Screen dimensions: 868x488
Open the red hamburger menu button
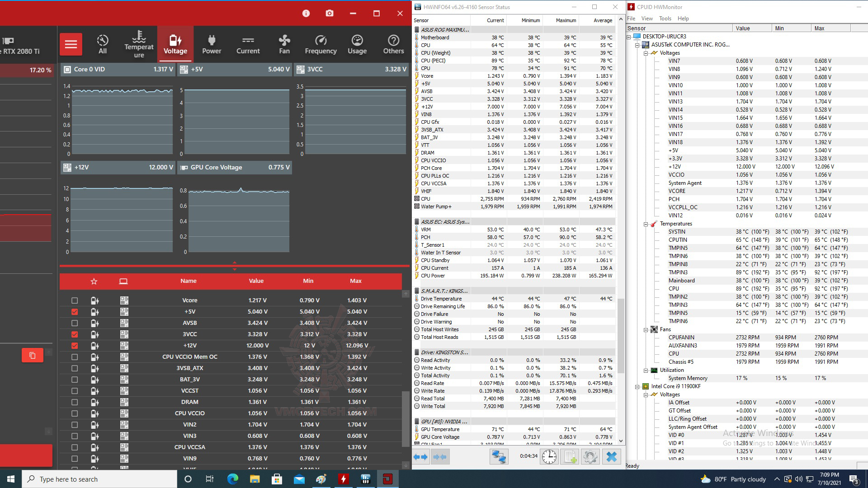(x=71, y=44)
